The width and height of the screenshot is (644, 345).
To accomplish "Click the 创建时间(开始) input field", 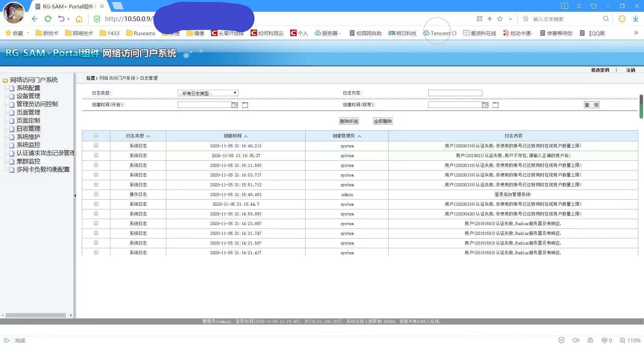I will click(x=205, y=105).
